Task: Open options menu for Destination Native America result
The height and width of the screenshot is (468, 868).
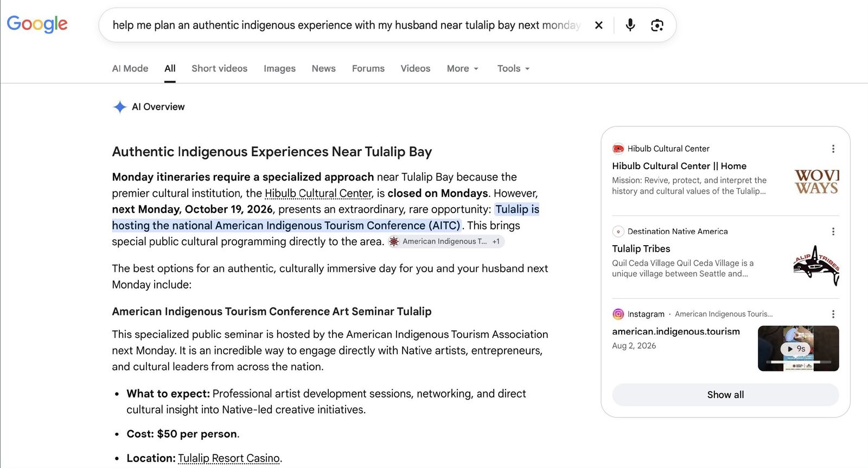Action: point(833,232)
